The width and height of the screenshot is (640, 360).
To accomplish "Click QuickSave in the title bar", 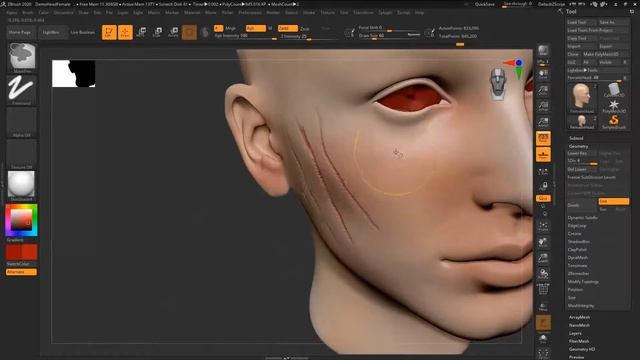I will [484, 4].
